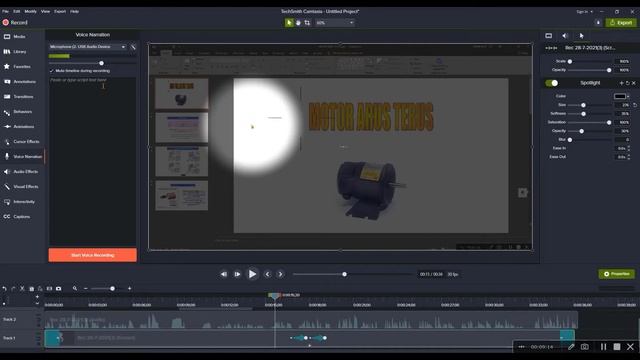Open the Help menu
Image resolution: width=640 pixels, height=360 pixels.
coord(74,11)
